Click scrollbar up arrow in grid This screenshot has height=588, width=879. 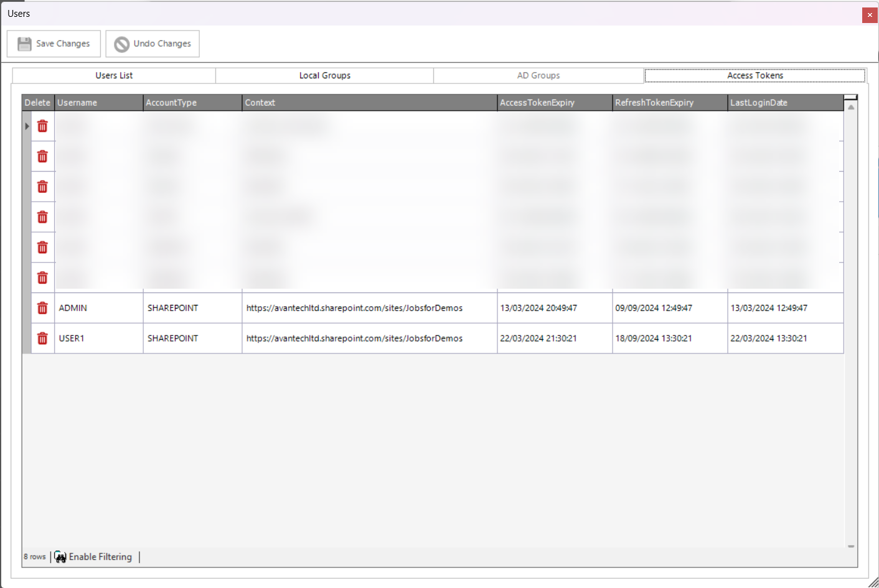(851, 108)
